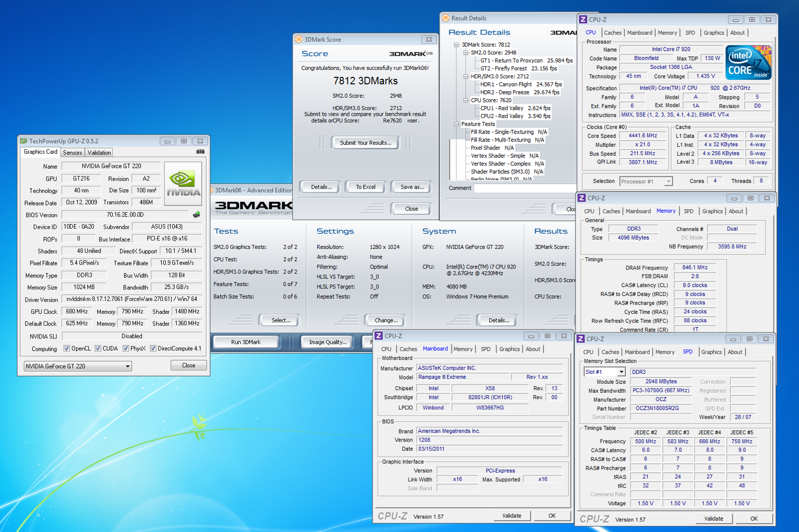Click the OCZ3N1800SR2G part number field
799x532 pixels.
661,408
